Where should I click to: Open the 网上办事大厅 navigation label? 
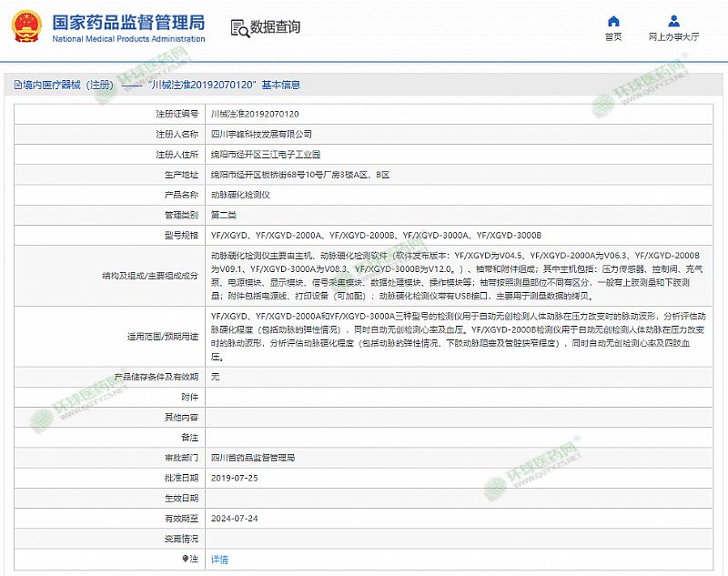[x=673, y=37]
